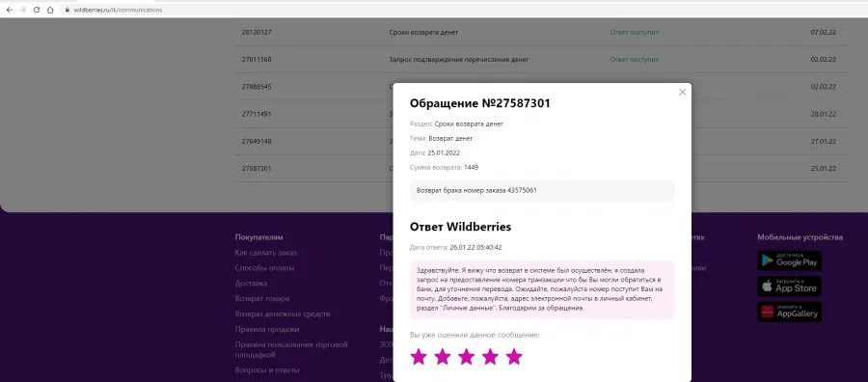This screenshot has width=868, height=382.
Task: Reload the page with the refresh icon
Action: tap(37, 10)
